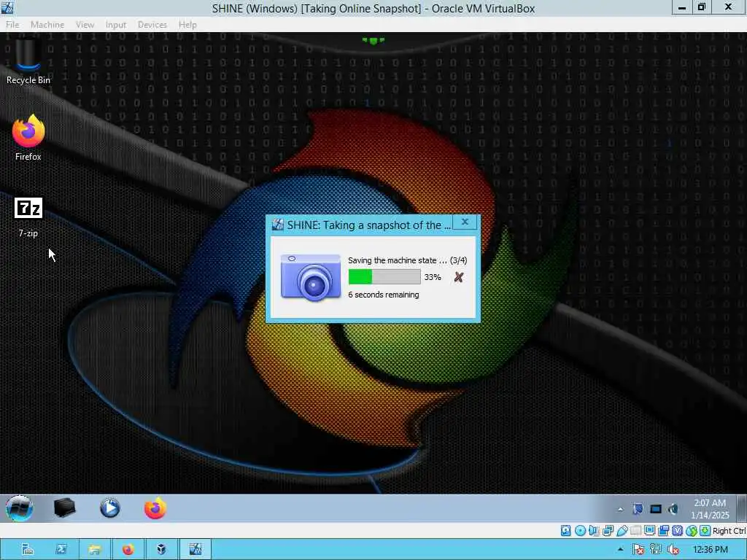Click the optical disk indicator
This screenshot has height=560, width=747.
(580, 531)
